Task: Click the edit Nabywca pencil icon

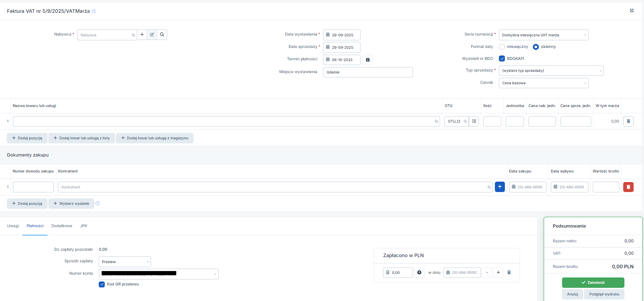Action: [x=152, y=35]
